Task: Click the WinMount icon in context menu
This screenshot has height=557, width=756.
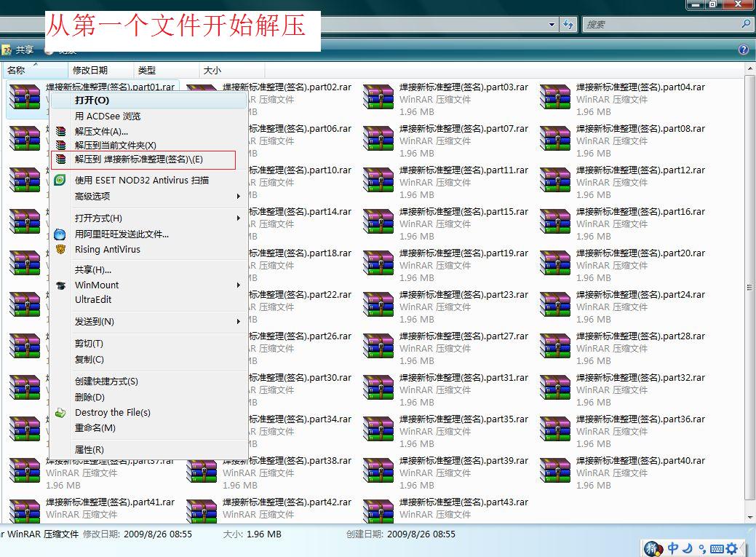Action: coord(60,285)
